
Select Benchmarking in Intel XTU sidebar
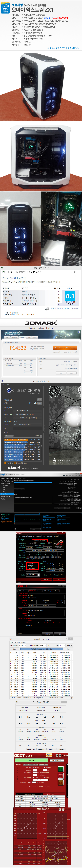[5, 496]
